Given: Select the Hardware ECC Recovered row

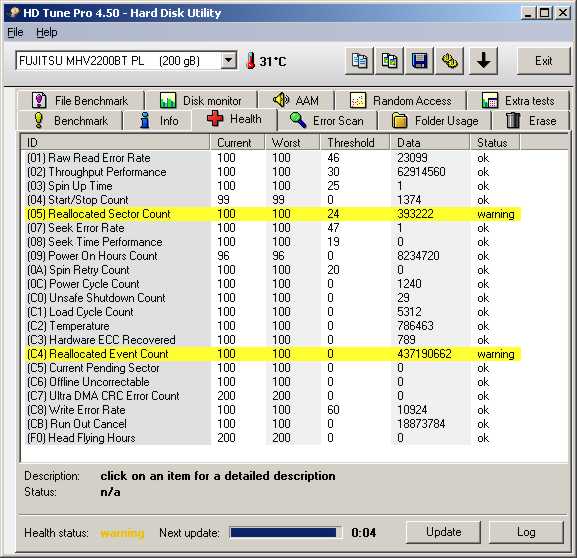Looking at the screenshot, I should coord(273,340).
